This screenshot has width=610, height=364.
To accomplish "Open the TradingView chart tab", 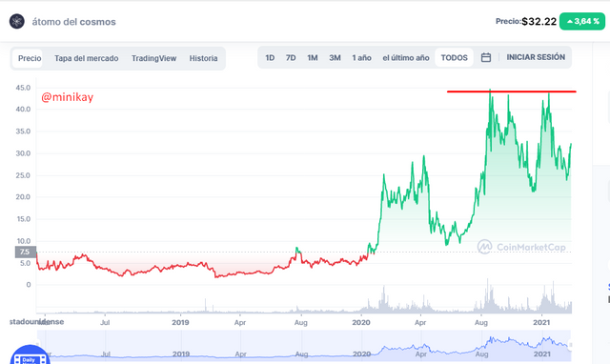I will pos(153,58).
